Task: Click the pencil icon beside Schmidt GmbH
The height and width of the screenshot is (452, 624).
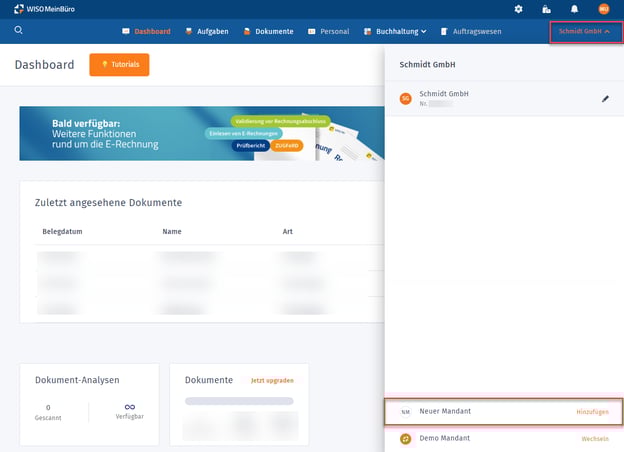Action: [x=605, y=98]
